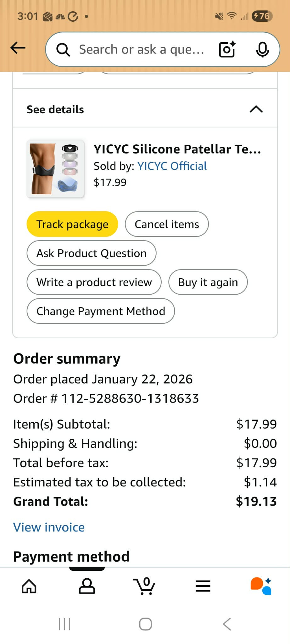Tap Change Payment Method button

tap(101, 311)
